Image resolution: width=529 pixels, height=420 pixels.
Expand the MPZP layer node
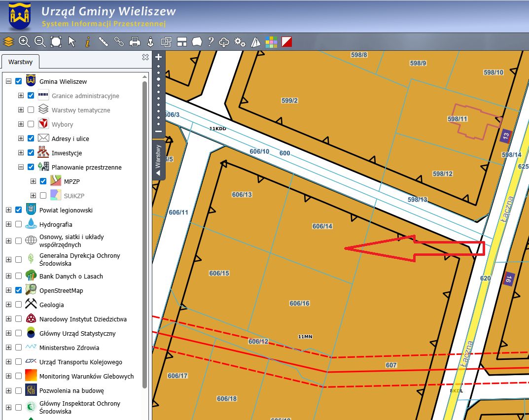click(x=33, y=181)
